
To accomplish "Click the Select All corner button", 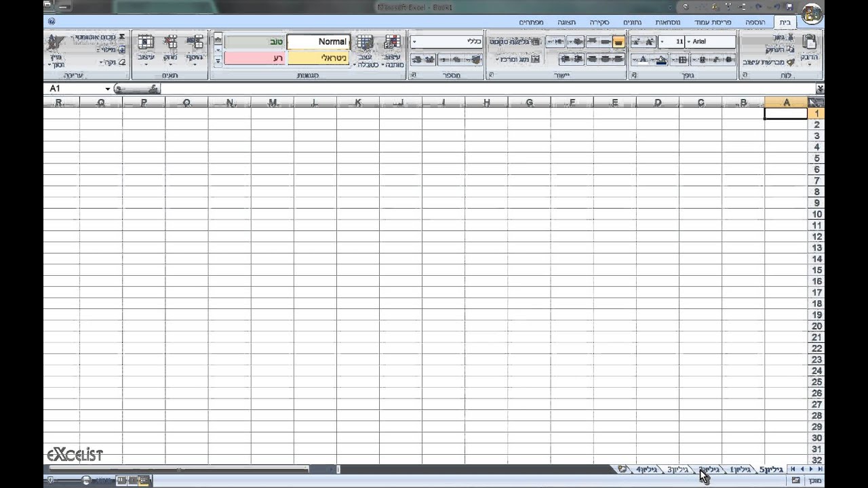I will [816, 102].
